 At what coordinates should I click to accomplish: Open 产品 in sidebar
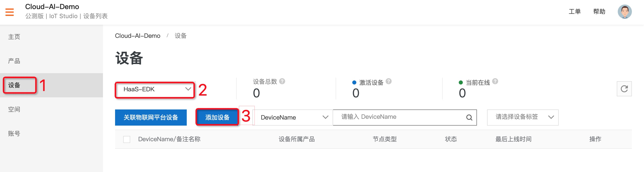[x=14, y=61]
